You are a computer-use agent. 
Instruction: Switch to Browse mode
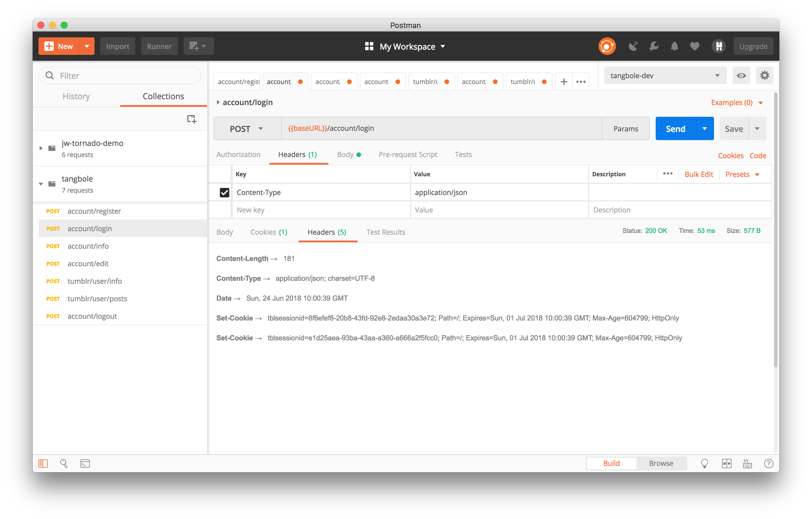661,463
